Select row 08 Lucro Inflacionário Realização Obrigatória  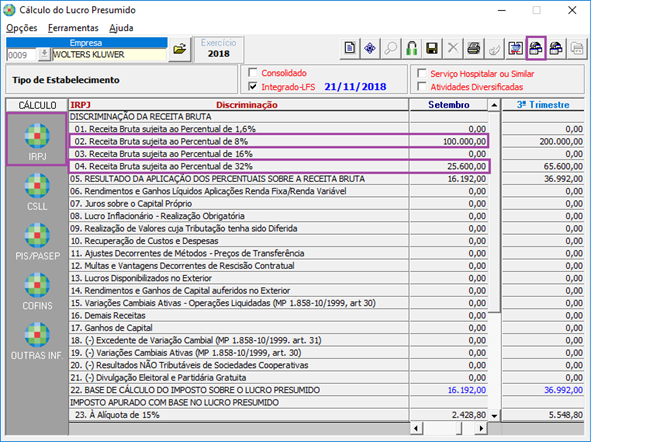pyautogui.click(x=238, y=216)
